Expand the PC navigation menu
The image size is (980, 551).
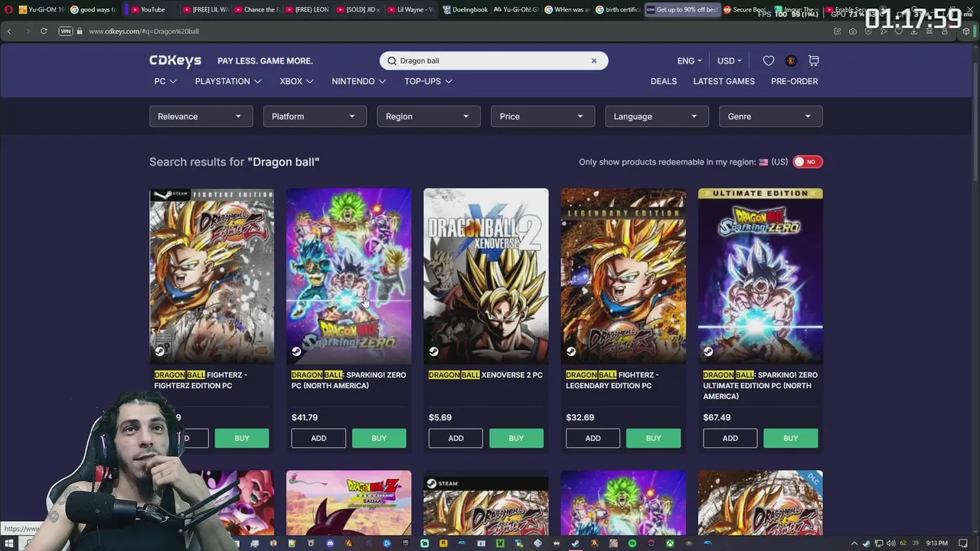coord(165,81)
